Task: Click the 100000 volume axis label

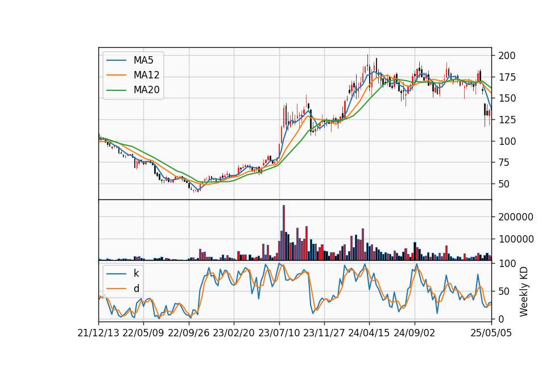Action: (x=516, y=239)
